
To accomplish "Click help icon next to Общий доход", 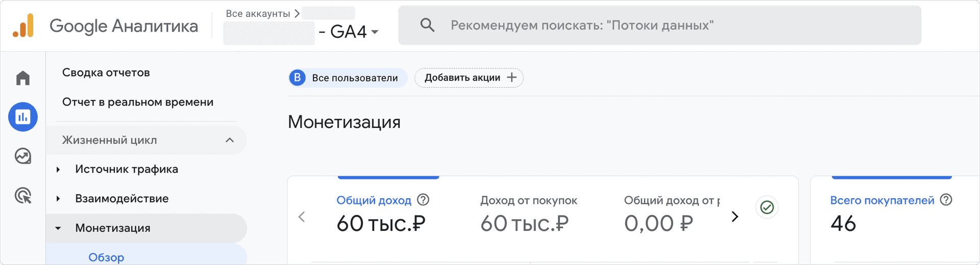I will click(423, 200).
